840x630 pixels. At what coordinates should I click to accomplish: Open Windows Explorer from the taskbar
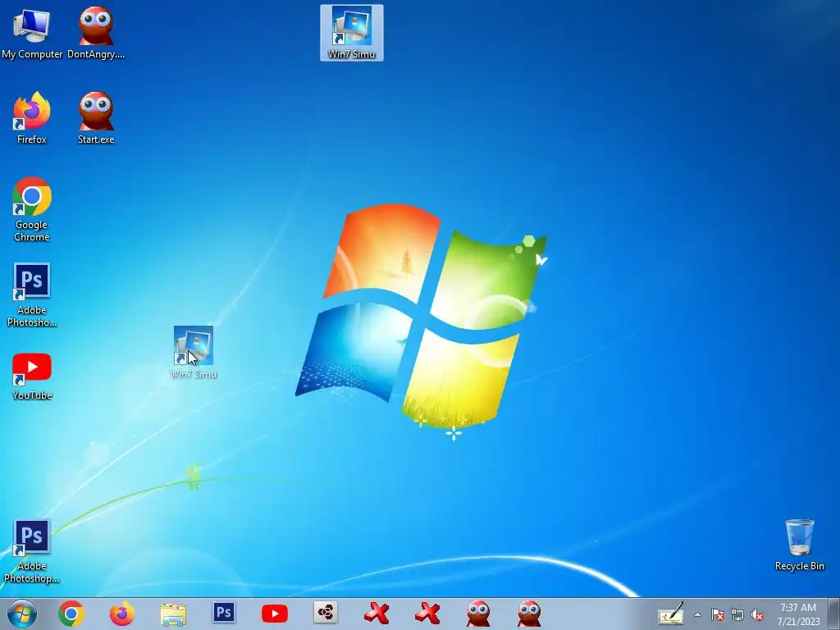tap(173, 614)
